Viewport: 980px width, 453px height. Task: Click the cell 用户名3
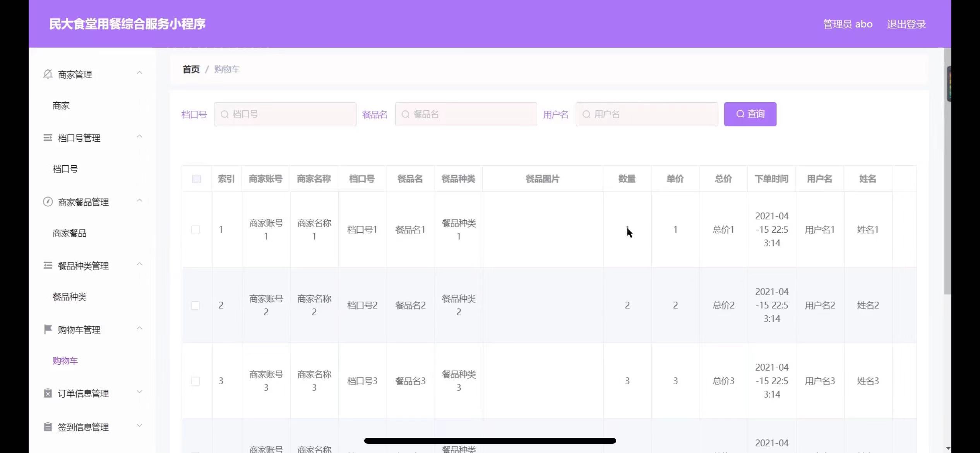tap(820, 381)
